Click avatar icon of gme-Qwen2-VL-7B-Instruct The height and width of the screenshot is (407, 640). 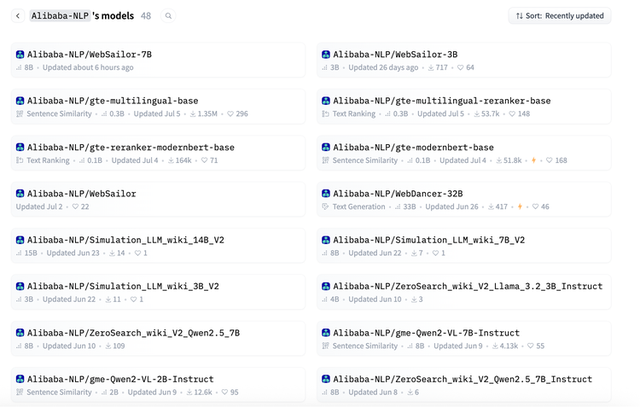[x=326, y=333]
